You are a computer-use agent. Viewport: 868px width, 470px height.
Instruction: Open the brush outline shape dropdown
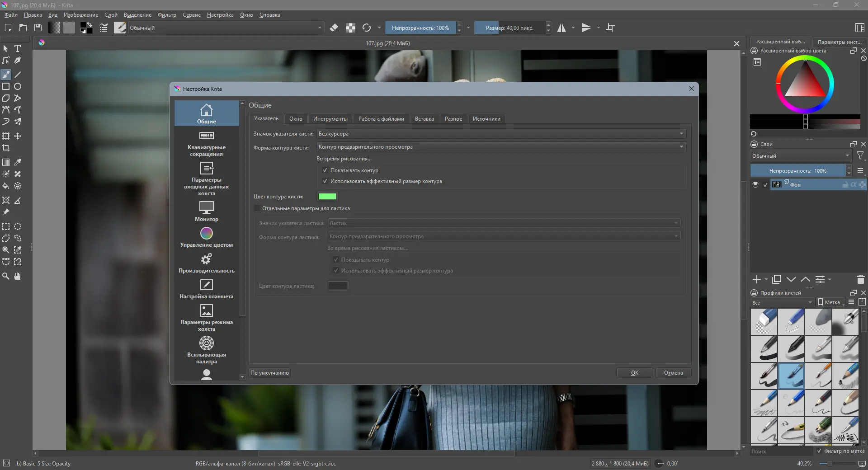click(x=501, y=147)
